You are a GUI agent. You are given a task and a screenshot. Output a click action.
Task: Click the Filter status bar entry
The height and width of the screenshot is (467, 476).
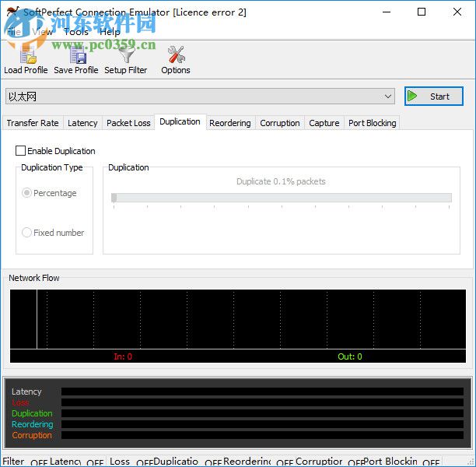coord(13,462)
